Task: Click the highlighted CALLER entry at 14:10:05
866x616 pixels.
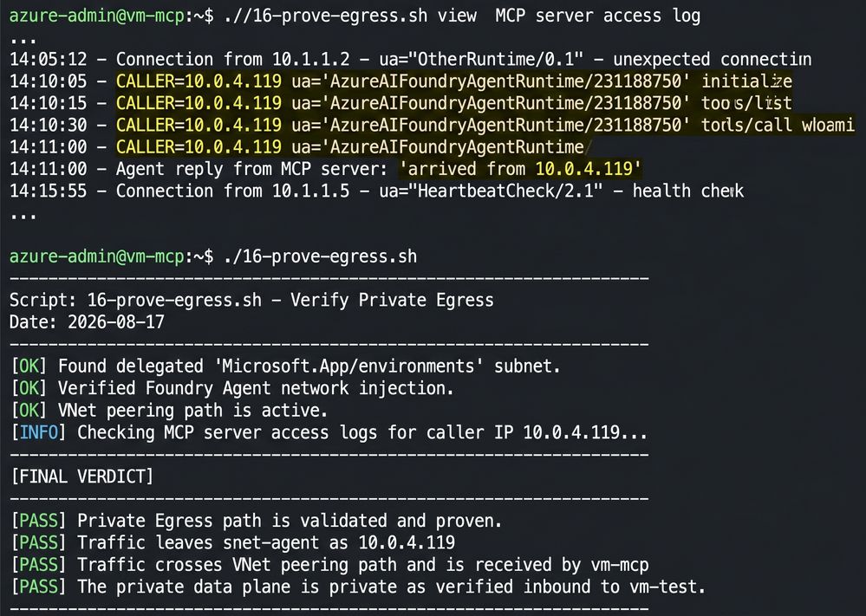Action: [x=199, y=81]
